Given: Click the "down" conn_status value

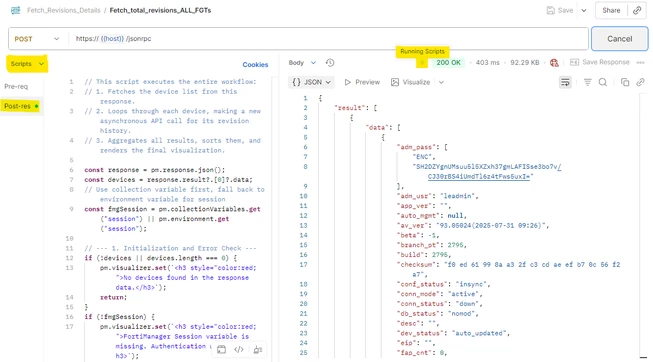Looking at the screenshot, I should coord(467,304).
